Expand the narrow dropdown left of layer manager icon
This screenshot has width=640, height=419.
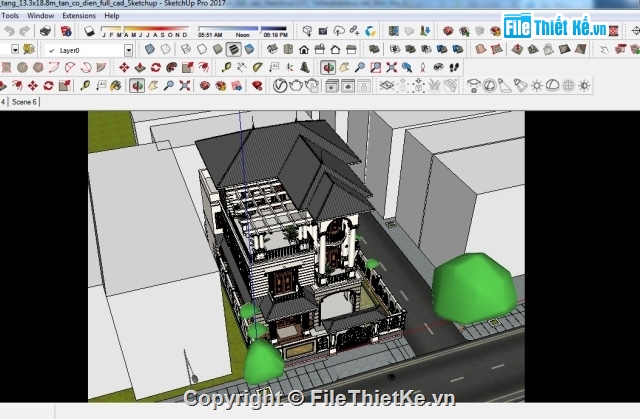[x=15, y=49]
